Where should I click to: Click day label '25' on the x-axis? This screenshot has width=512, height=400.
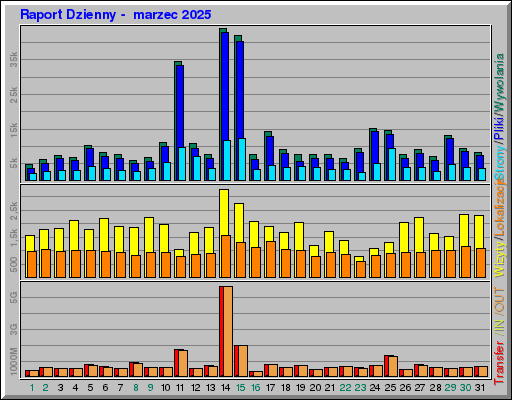tap(390, 388)
